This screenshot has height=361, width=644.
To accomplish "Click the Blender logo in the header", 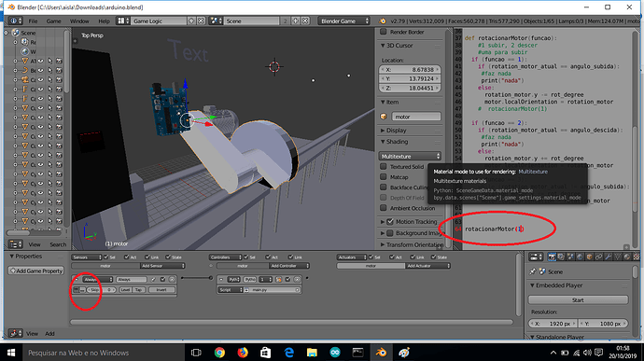I will 382,21.
